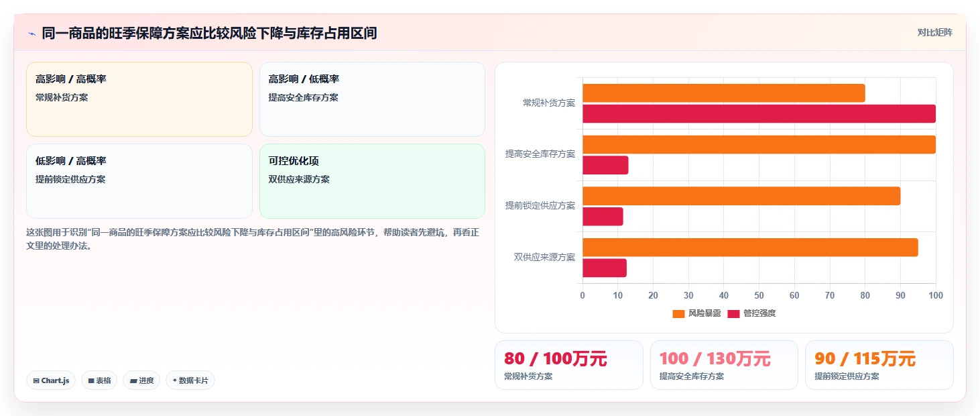The width and height of the screenshot is (980, 416).
Task: Click the header title 同一商品的旺季保障方案应比较风险下降与库存占用区间
Action: pyautogui.click(x=209, y=33)
